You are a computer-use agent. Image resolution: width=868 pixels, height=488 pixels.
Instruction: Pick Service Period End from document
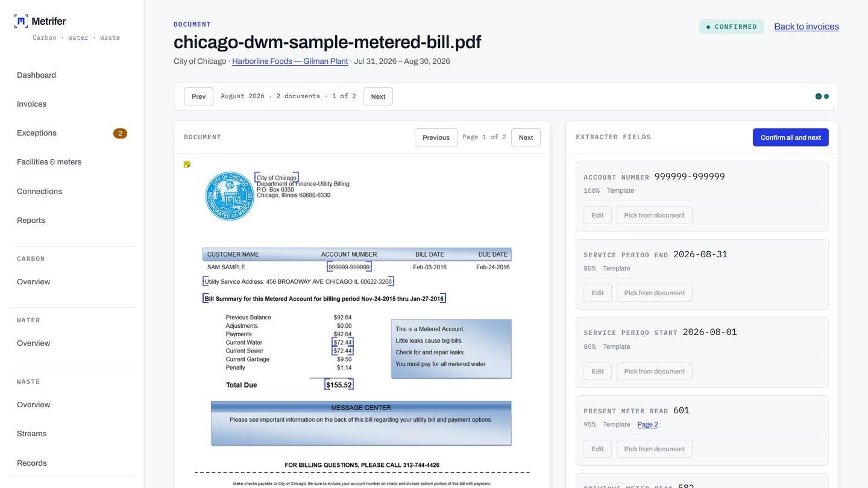(x=654, y=293)
